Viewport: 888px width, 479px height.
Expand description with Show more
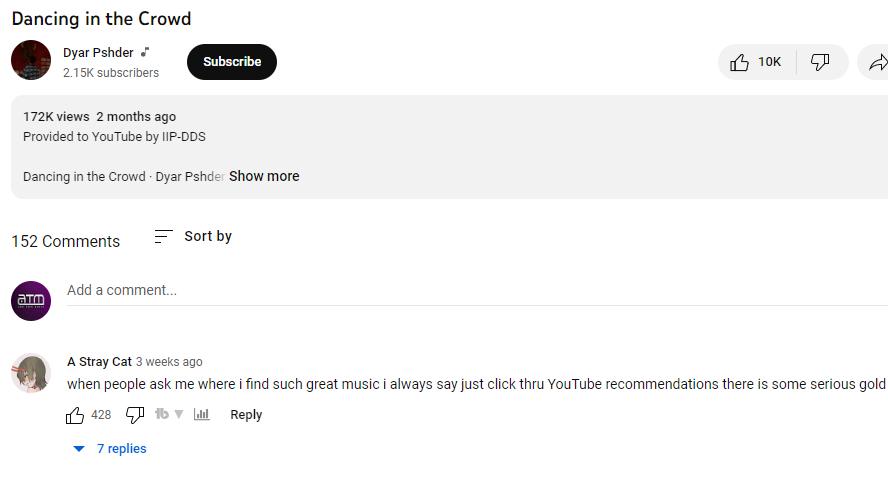click(x=264, y=176)
